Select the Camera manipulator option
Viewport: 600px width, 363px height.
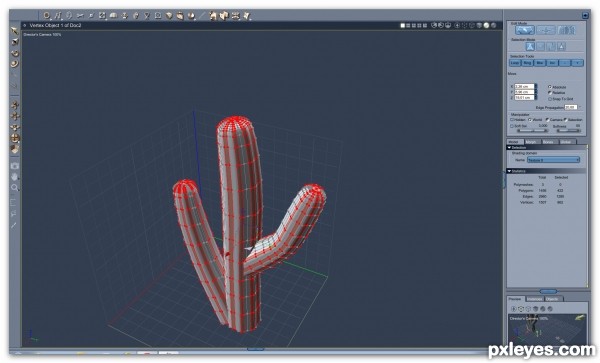coord(548,120)
